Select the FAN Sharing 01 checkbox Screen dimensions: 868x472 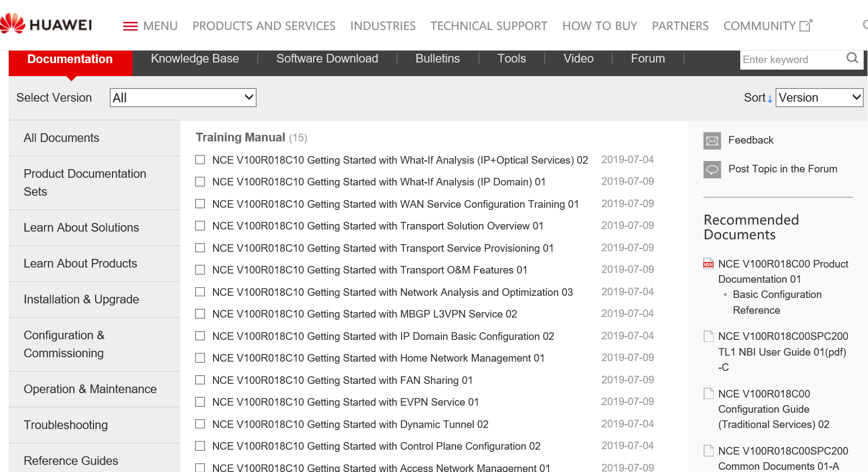200,380
